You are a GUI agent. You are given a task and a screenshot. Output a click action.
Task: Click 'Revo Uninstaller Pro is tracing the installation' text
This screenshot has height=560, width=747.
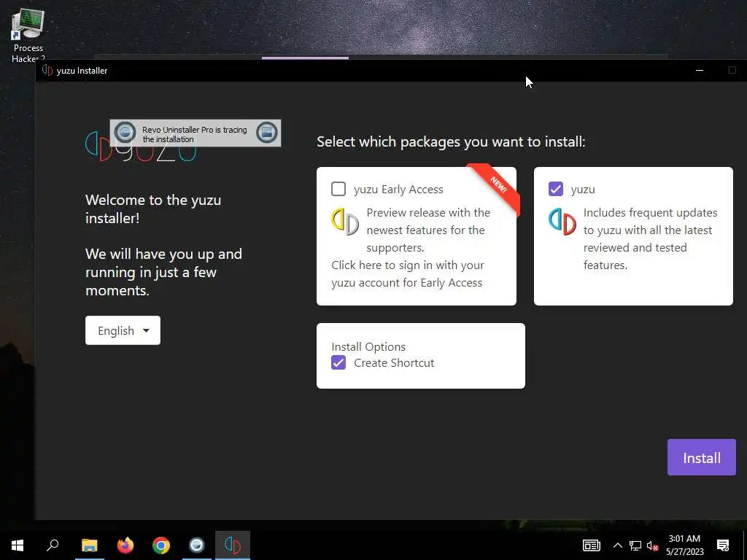(194, 134)
